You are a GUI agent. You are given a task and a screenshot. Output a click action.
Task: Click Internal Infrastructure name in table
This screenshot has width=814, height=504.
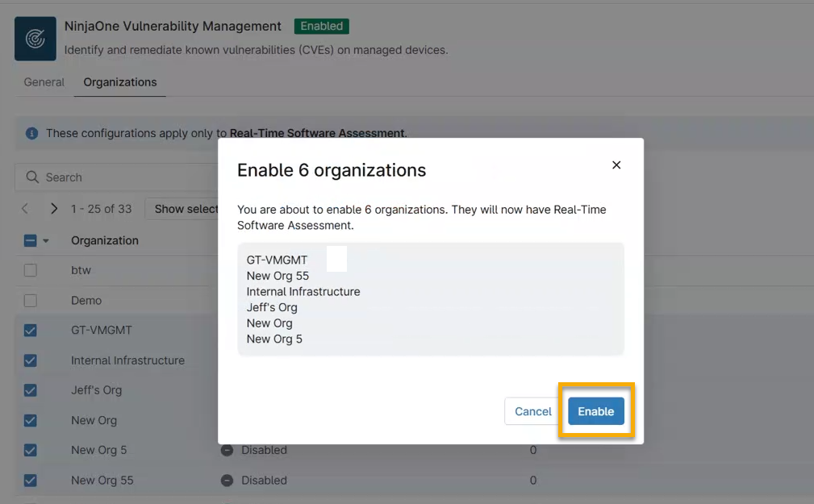(127, 360)
